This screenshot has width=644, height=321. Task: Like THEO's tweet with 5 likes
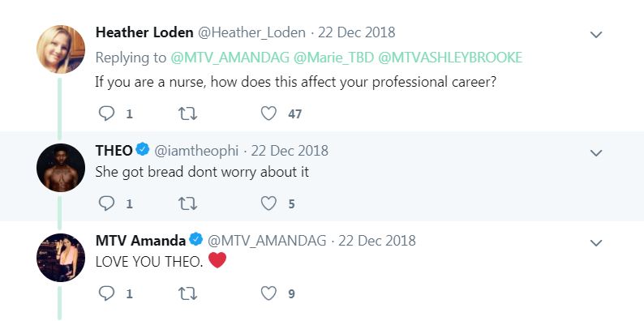coord(268,203)
